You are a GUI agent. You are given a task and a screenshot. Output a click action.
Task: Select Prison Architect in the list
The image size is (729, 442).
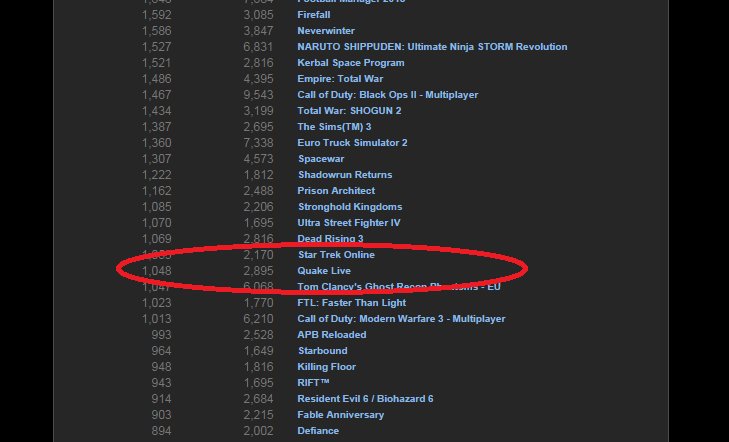pyautogui.click(x=336, y=191)
